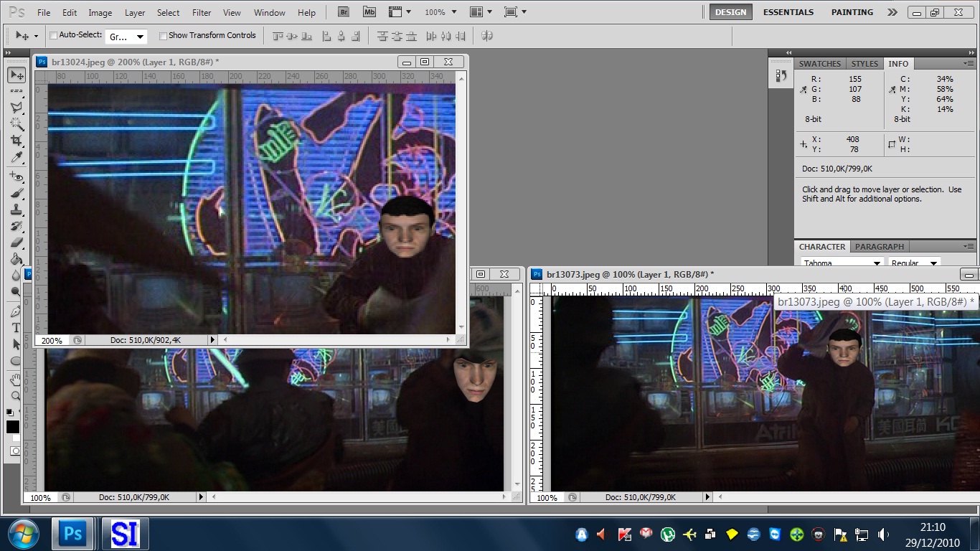The width and height of the screenshot is (980, 551).
Task: Switch to the Essentials workspace
Action: tap(788, 12)
